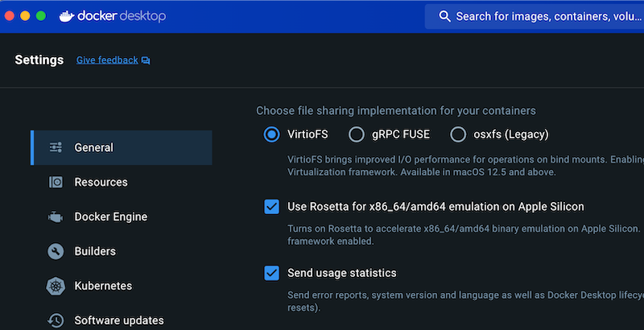The image size is (644, 330).
Task: Uncheck Use Rosetta for x86_64/amd64 emulation
Action: [x=271, y=207]
